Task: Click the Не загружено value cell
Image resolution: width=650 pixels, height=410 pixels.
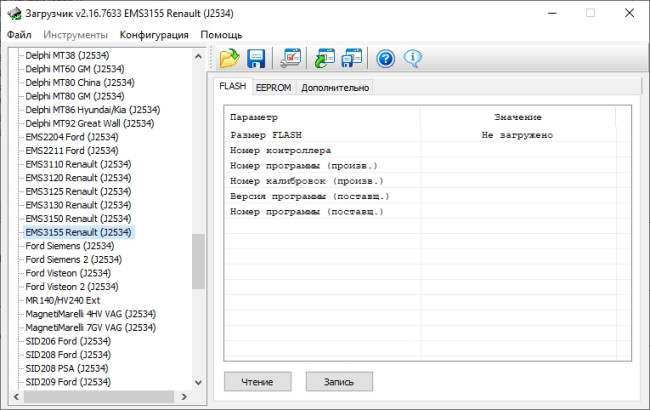Action: click(517, 135)
